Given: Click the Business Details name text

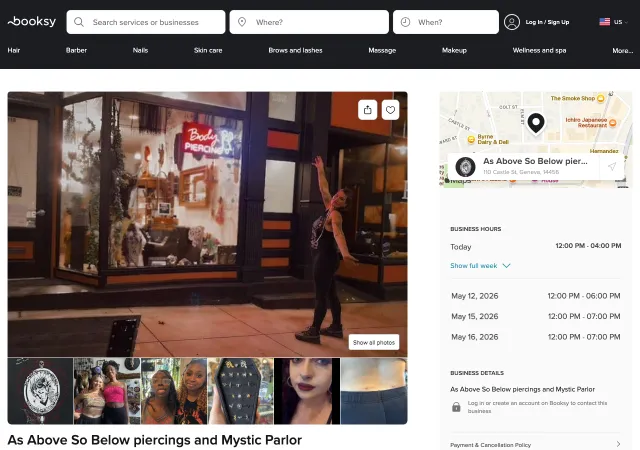Looking at the screenshot, I should [x=522, y=389].
